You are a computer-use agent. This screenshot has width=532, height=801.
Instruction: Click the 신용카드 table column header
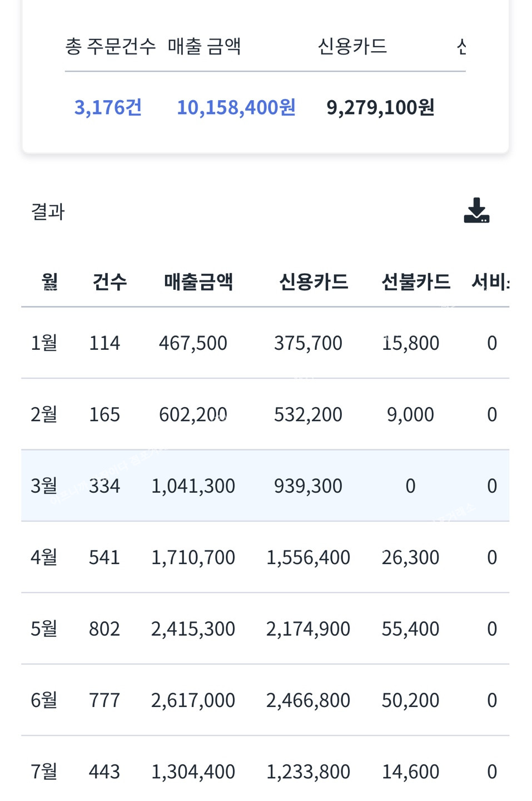click(x=314, y=282)
